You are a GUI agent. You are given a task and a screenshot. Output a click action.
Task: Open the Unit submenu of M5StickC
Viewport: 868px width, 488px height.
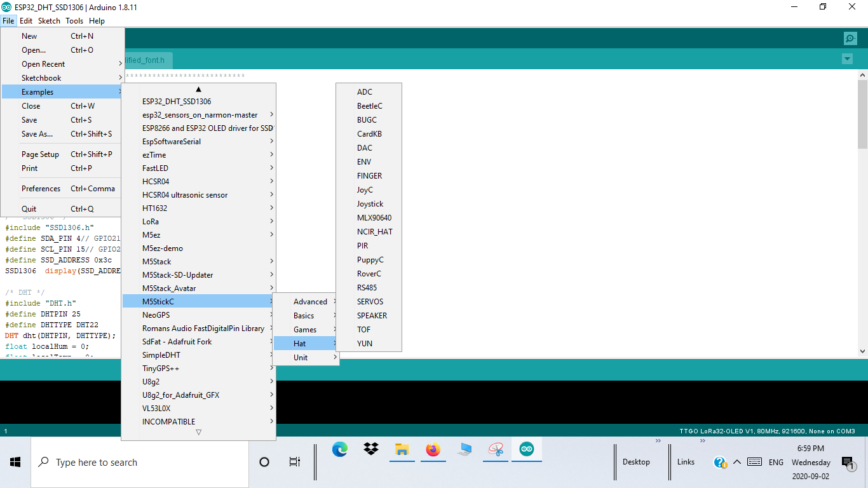coord(306,358)
